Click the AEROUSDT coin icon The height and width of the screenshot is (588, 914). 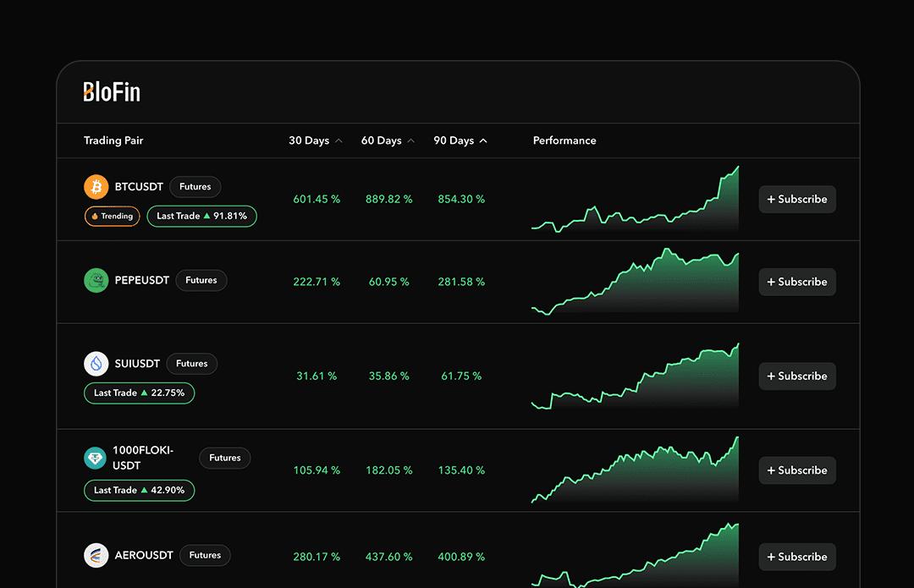point(96,555)
